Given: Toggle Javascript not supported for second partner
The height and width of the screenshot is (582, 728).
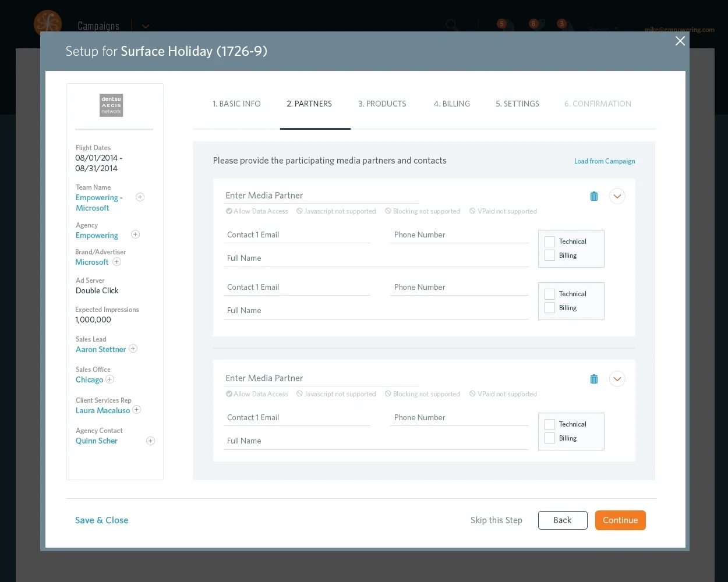Looking at the screenshot, I should 336,394.
